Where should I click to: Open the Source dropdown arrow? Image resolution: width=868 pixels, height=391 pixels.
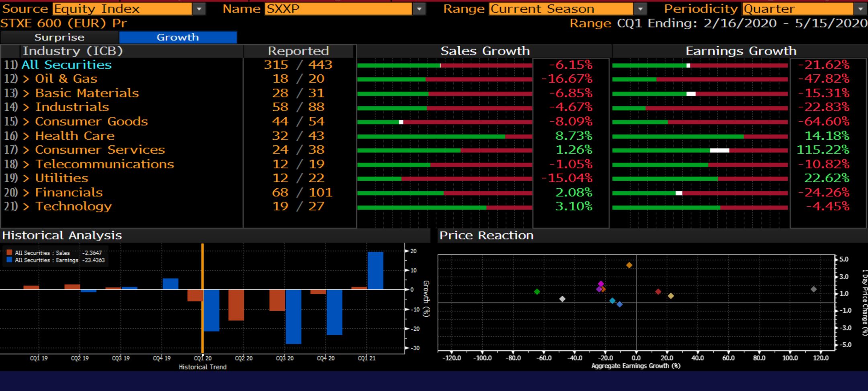point(199,8)
